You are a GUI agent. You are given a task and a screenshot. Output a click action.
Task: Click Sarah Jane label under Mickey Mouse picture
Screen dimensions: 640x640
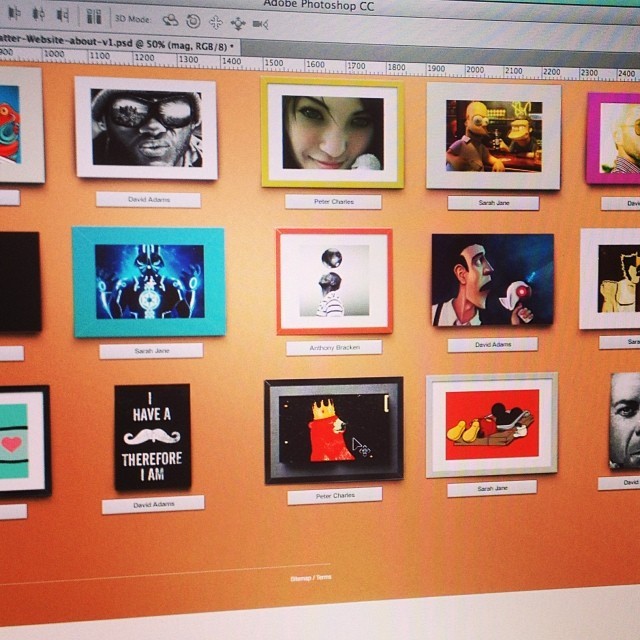(492, 489)
